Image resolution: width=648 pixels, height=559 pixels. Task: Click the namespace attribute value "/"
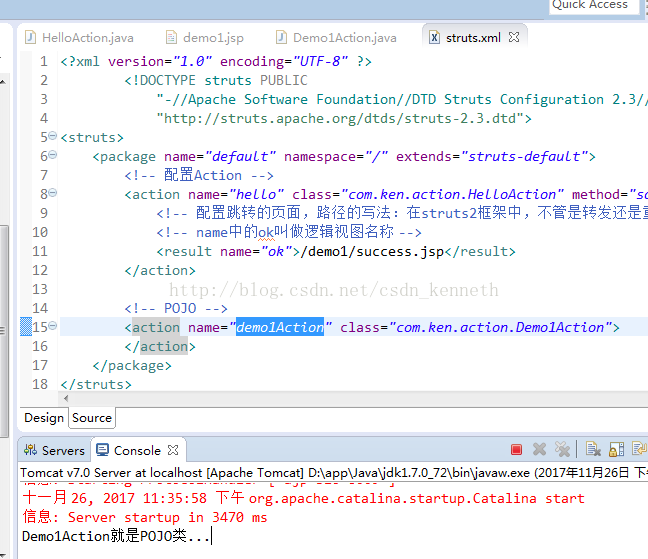coord(376,156)
